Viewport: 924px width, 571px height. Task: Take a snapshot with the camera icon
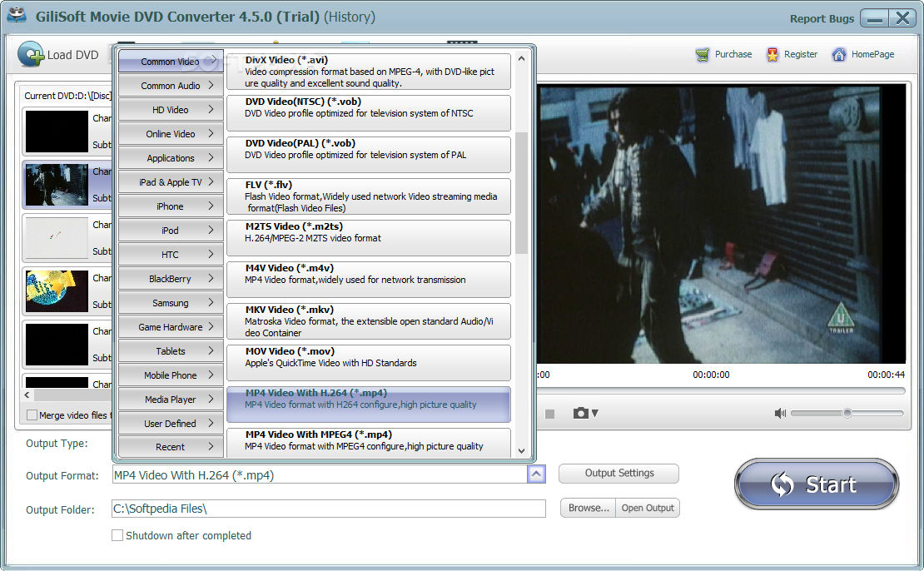(580, 413)
